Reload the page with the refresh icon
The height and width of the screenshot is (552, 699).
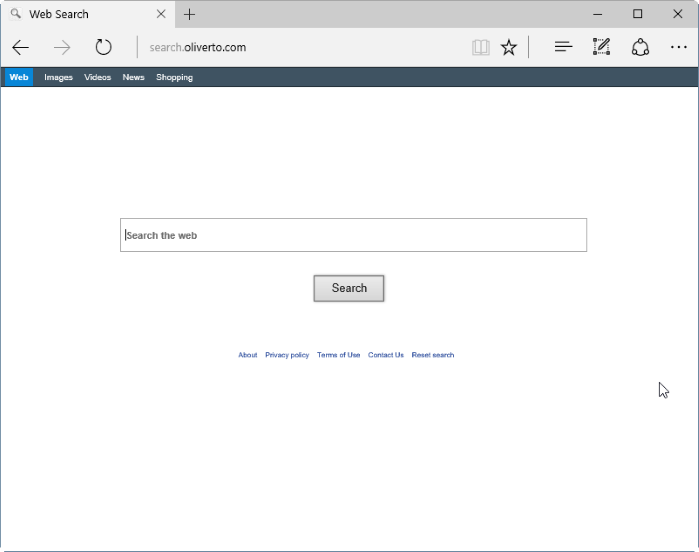tap(103, 47)
